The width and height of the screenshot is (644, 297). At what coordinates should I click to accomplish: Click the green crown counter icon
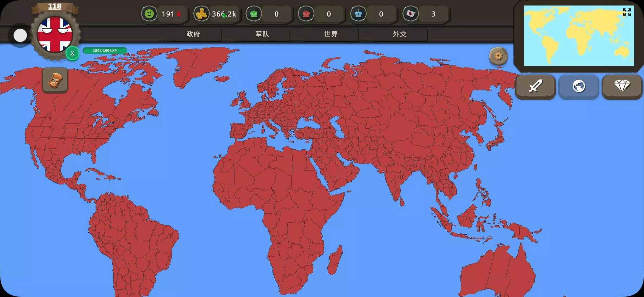[x=254, y=14]
